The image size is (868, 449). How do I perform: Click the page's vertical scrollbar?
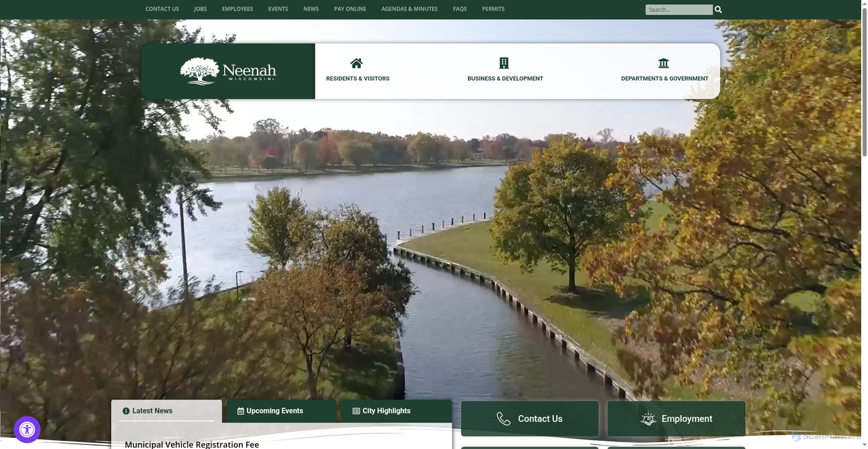[863, 203]
